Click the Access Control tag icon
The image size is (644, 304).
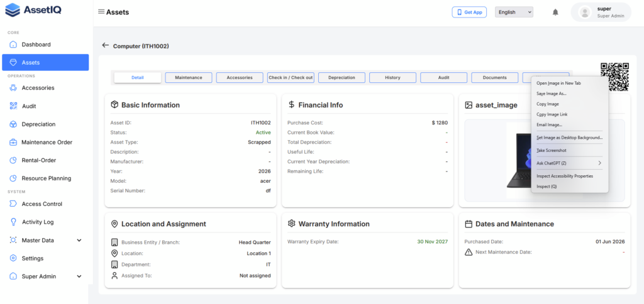point(13,204)
